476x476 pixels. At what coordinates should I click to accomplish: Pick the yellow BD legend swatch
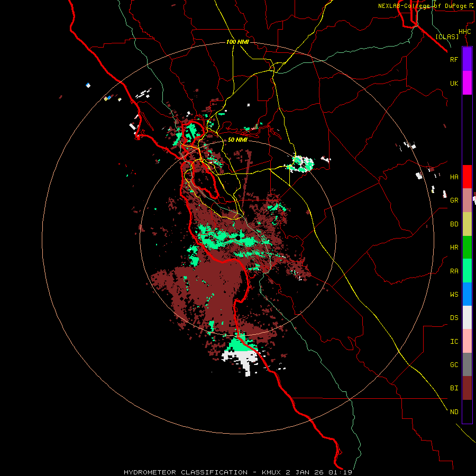click(467, 224)
